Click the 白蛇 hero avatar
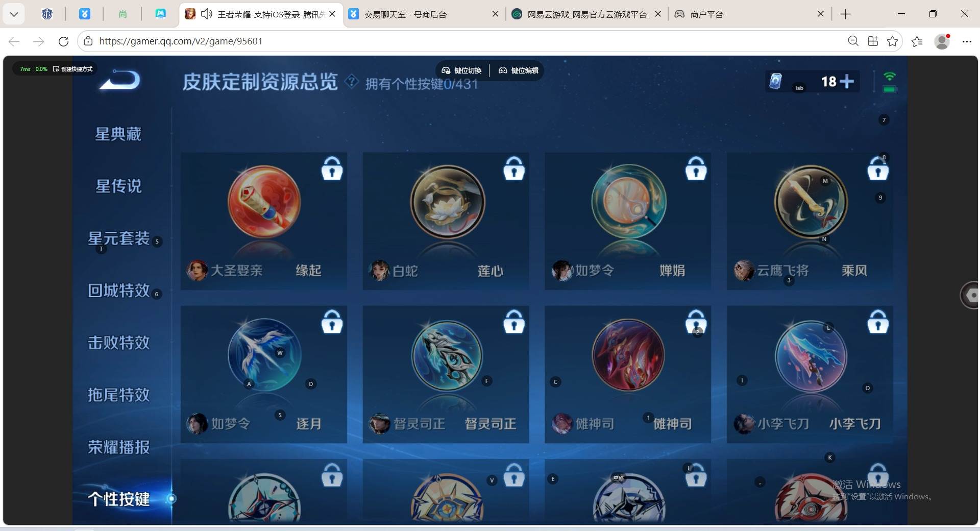 379,271
